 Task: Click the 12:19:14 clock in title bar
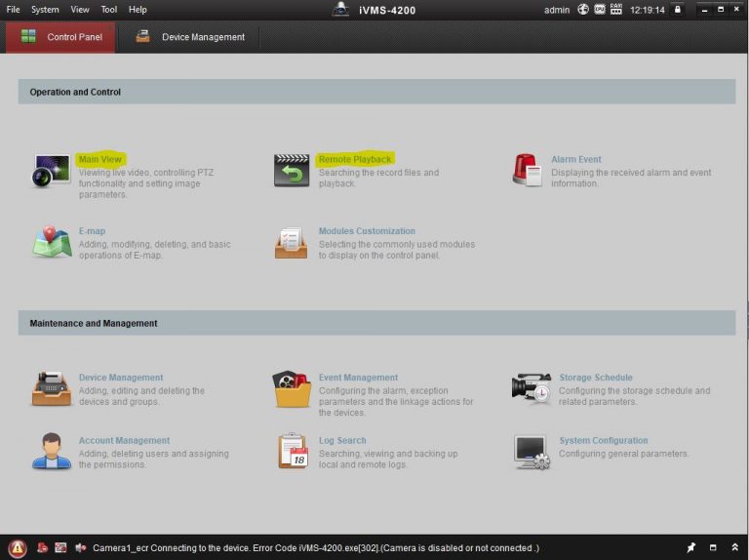click(648, 10)
